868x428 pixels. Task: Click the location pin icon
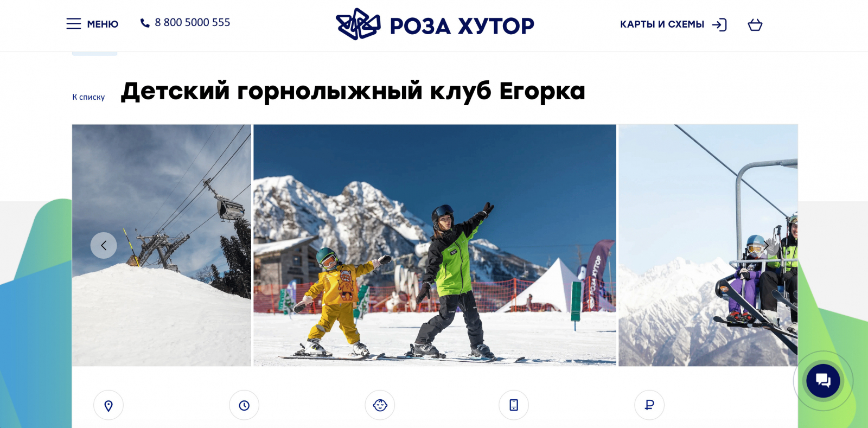click(x=108, y=405)
